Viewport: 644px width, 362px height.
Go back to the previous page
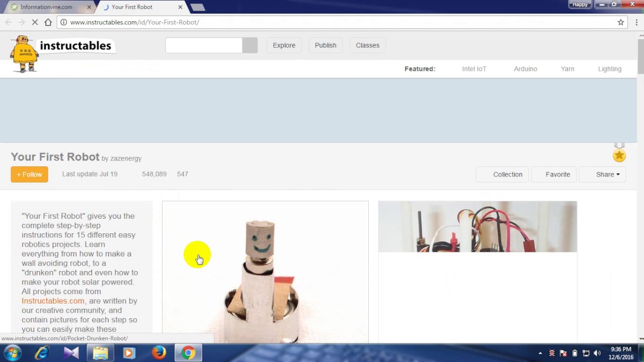(8, 22)
